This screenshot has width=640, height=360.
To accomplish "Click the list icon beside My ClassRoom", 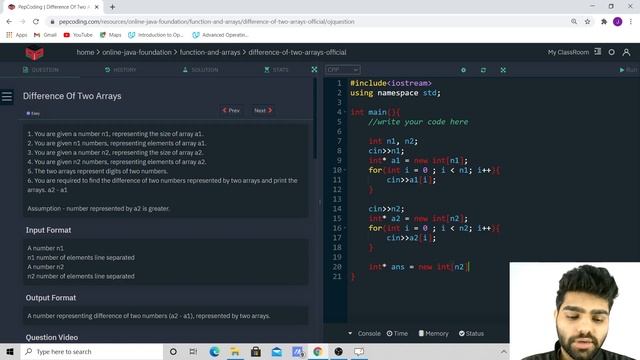I will (x=598, y=52).
